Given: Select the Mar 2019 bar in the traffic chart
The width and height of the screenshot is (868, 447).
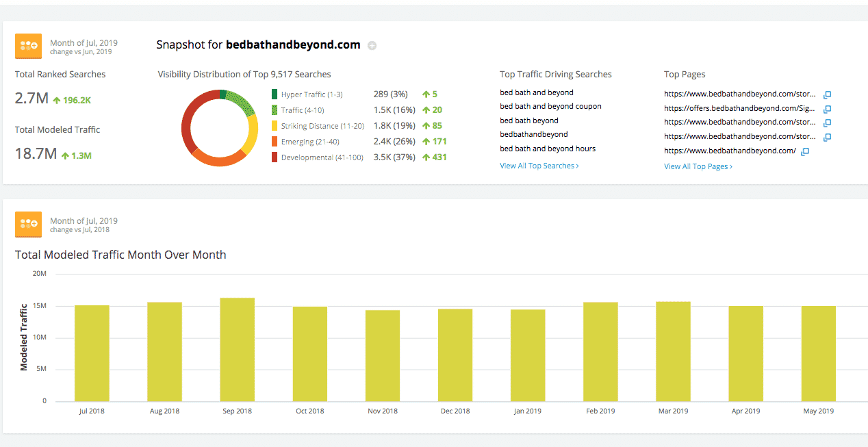Looking at the screenshot, I should point(673,351).
